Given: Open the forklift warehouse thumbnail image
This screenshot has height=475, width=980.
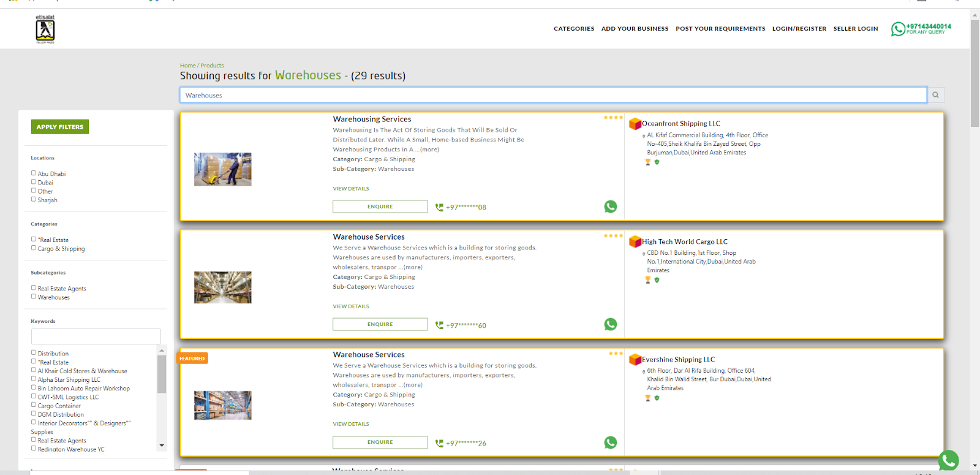Looking at the screenshot, I should point(223,169).
